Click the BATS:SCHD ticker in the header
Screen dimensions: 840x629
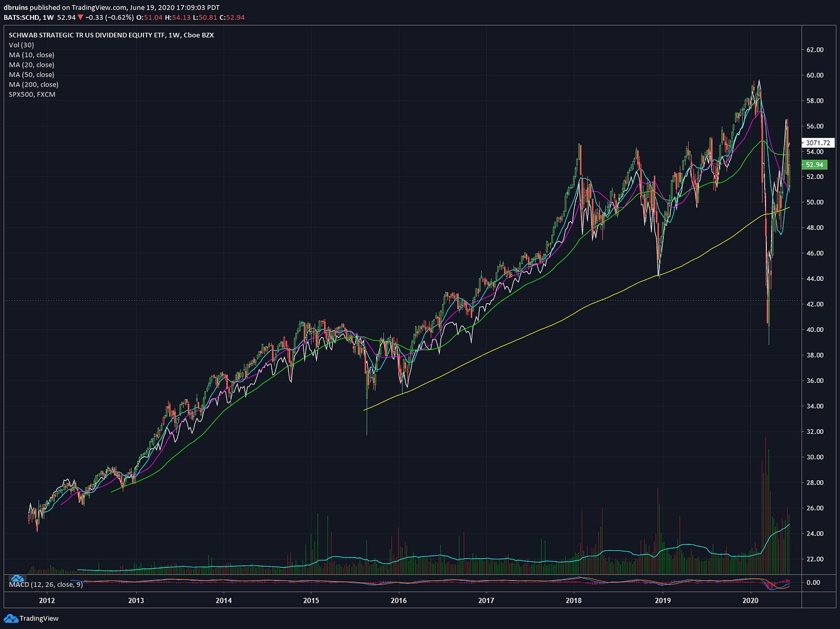coord(22,17)
